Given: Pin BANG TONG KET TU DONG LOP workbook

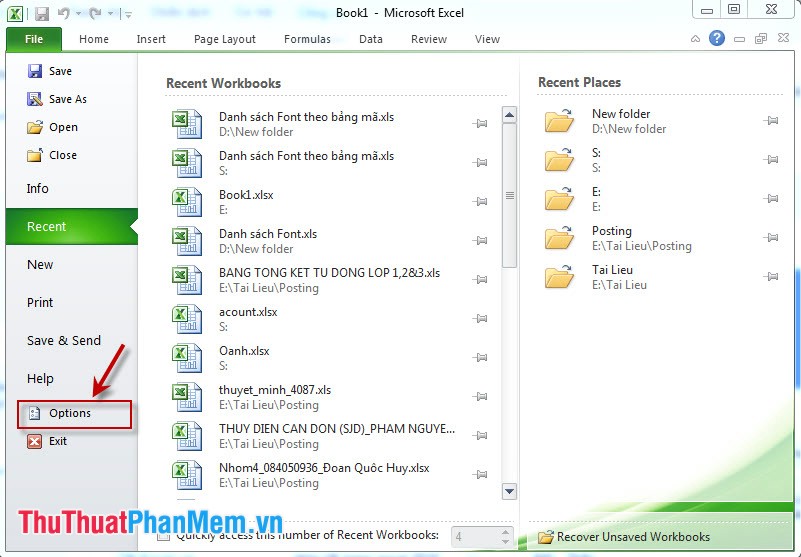Looking at the screenshot, I should [480, 280].
